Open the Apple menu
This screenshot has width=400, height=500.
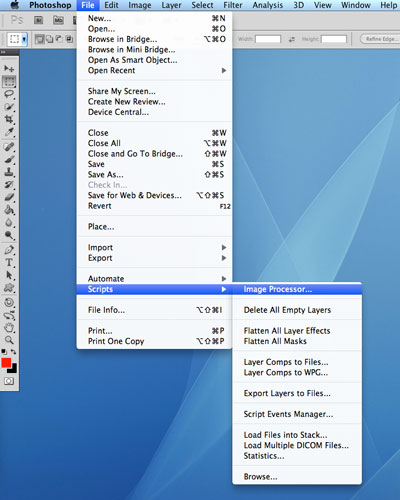[15, 5]
